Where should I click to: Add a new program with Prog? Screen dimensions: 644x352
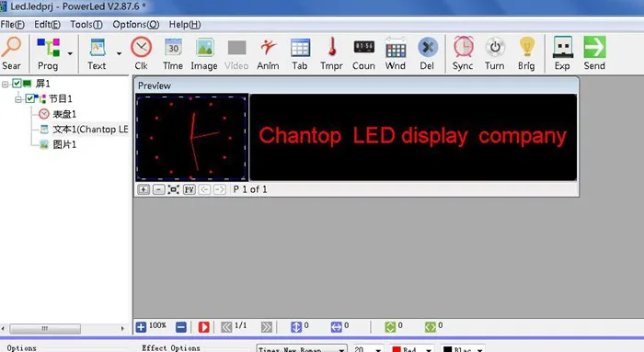tap(48, 53)
